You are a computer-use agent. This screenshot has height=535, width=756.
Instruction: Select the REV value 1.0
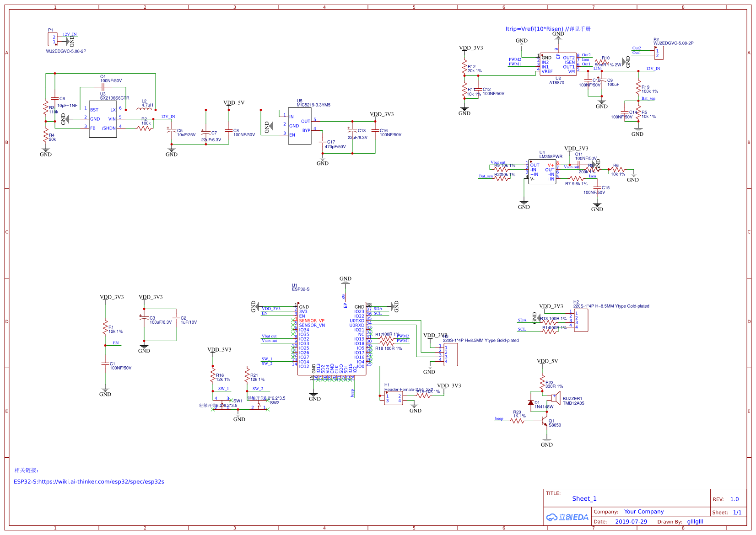(x=734, y=499)
